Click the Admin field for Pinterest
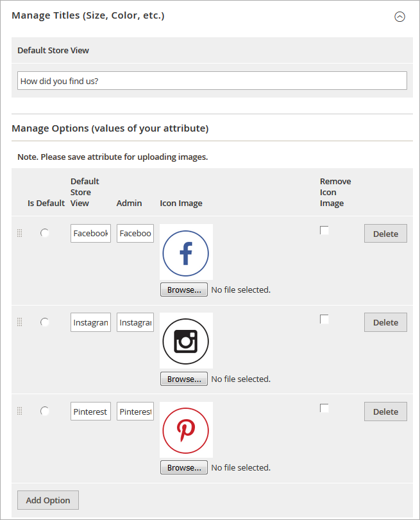 point(135,412)
